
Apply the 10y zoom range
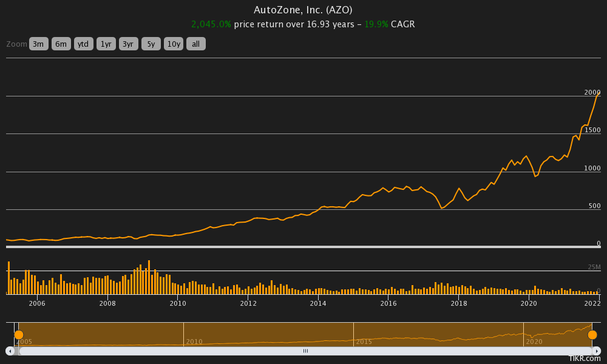tap(174, 44)
